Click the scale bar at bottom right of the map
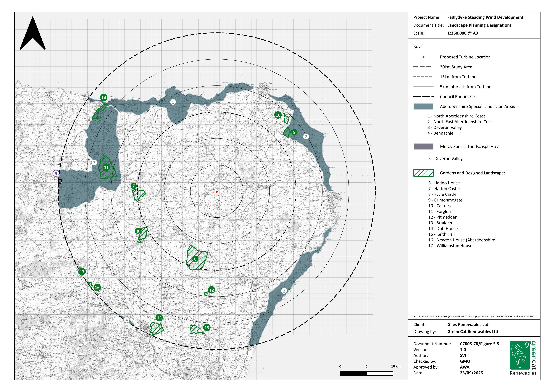The image size is (555, 392). 367,373
